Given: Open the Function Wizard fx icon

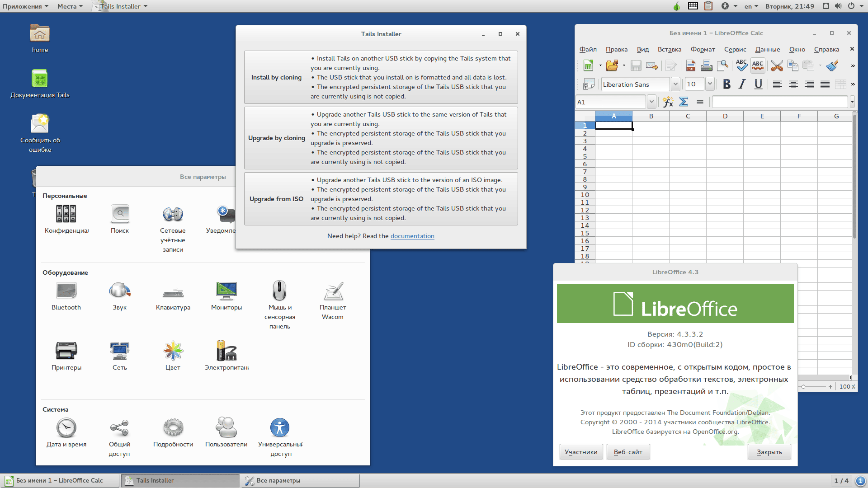Looking at the screenshot, I should coord(668,102).
